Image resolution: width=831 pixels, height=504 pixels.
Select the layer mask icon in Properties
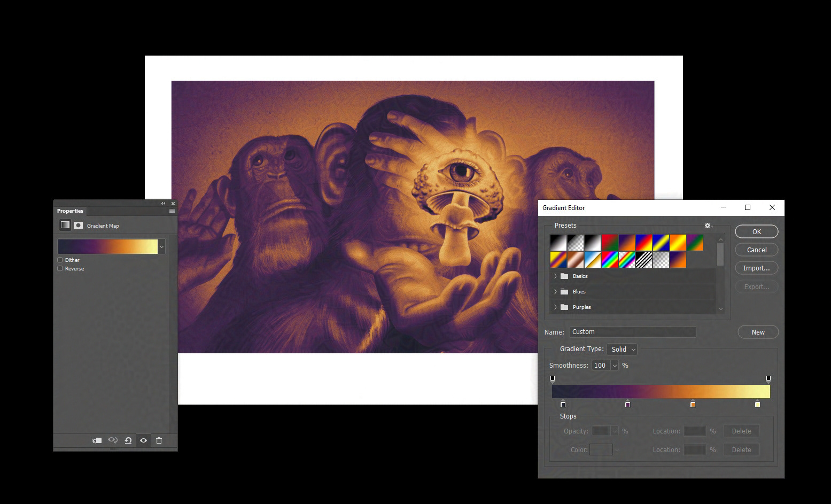(78, 225)
